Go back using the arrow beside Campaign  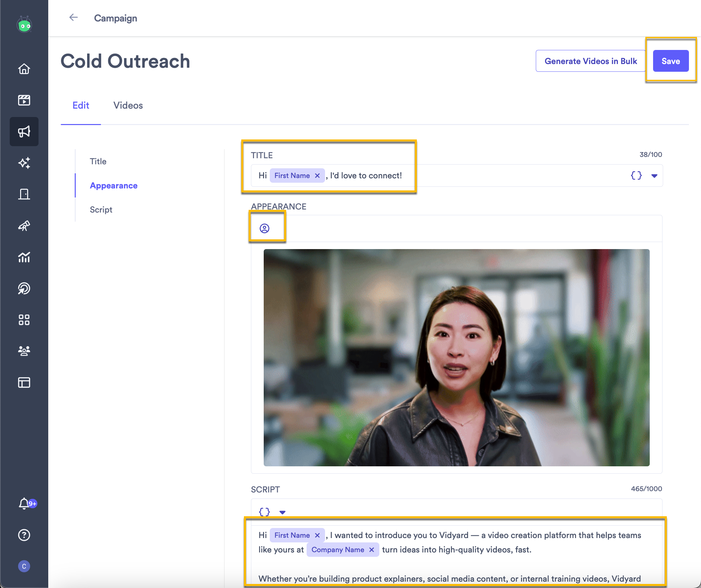click(73, 17)
